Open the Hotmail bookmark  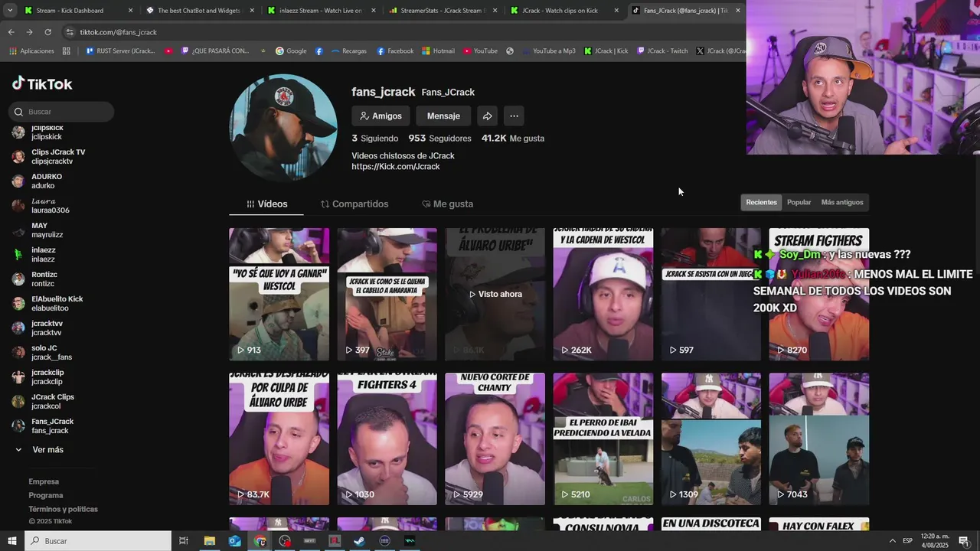438,51
